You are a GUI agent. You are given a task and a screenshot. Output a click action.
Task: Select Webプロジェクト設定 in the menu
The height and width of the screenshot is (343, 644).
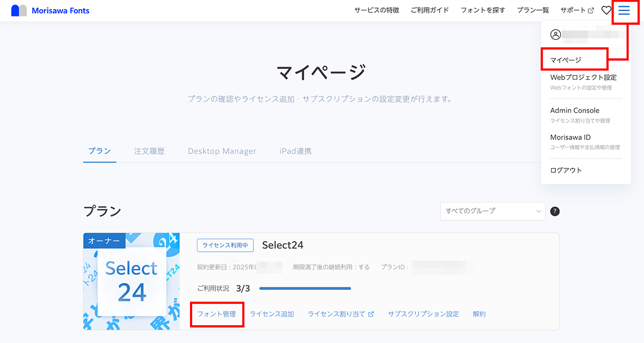[x=583, y=78]
